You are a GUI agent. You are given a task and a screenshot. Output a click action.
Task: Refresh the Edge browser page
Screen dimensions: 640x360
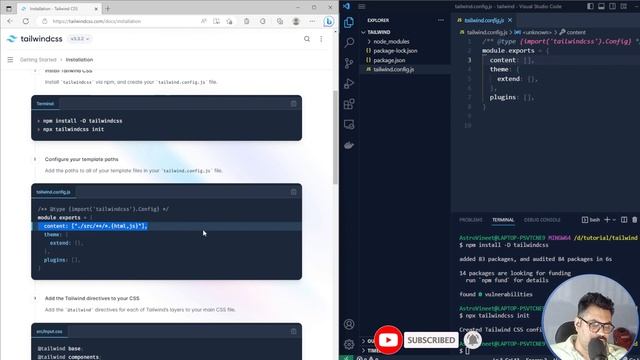(26, 21)
